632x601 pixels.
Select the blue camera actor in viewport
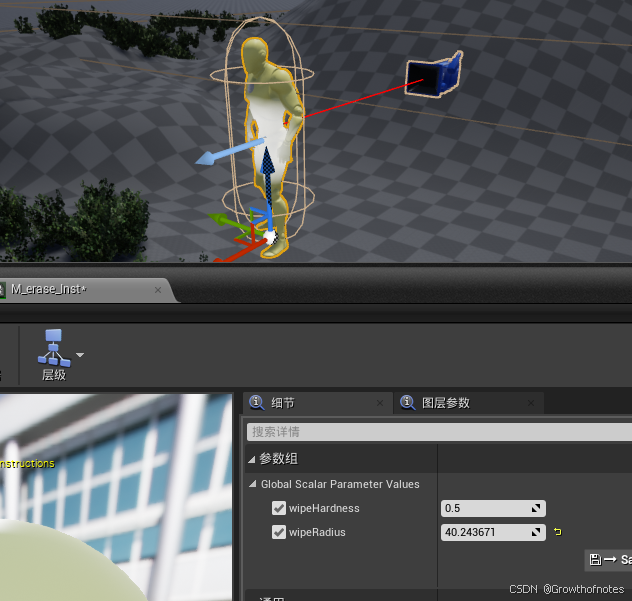click(x=433, y=75)
